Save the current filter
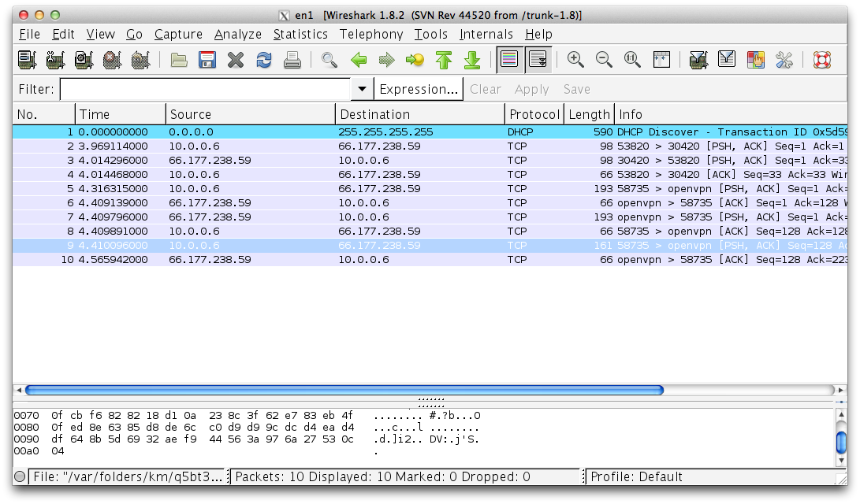Viewport: 860px width, 504px height. 577,89
